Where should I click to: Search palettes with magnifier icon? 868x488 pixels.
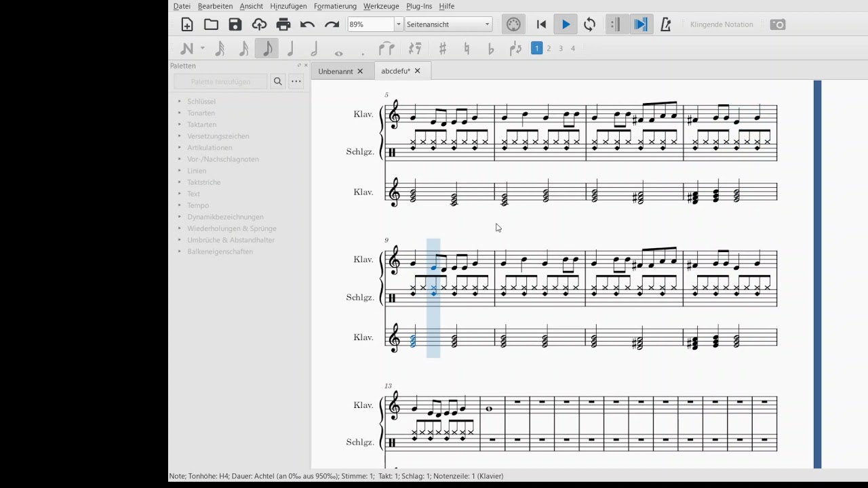tap(278, 81)
